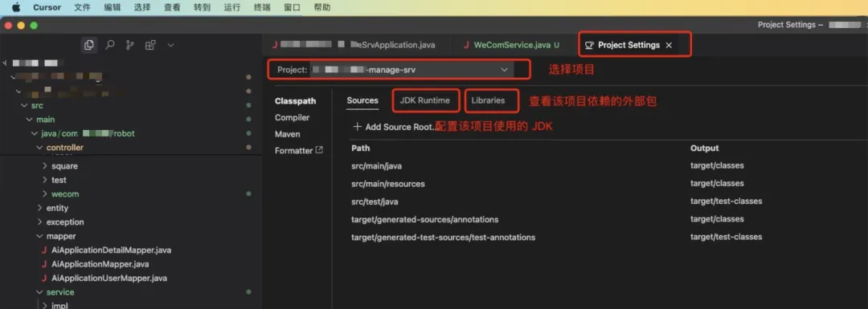868x309 pixels.
Task: Open the 运行 menu
Action: pyautogui.click(x=232, y=8)
